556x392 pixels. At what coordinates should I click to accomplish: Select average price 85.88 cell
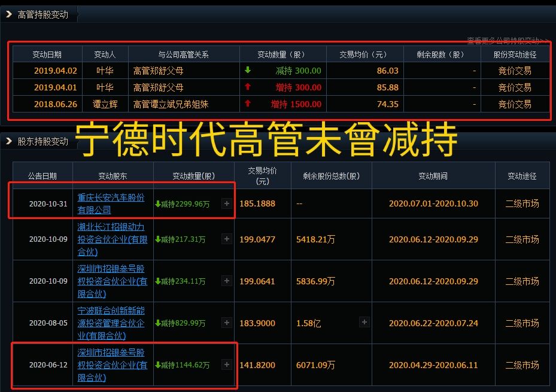pyautogui.click(x=388, y=87)
